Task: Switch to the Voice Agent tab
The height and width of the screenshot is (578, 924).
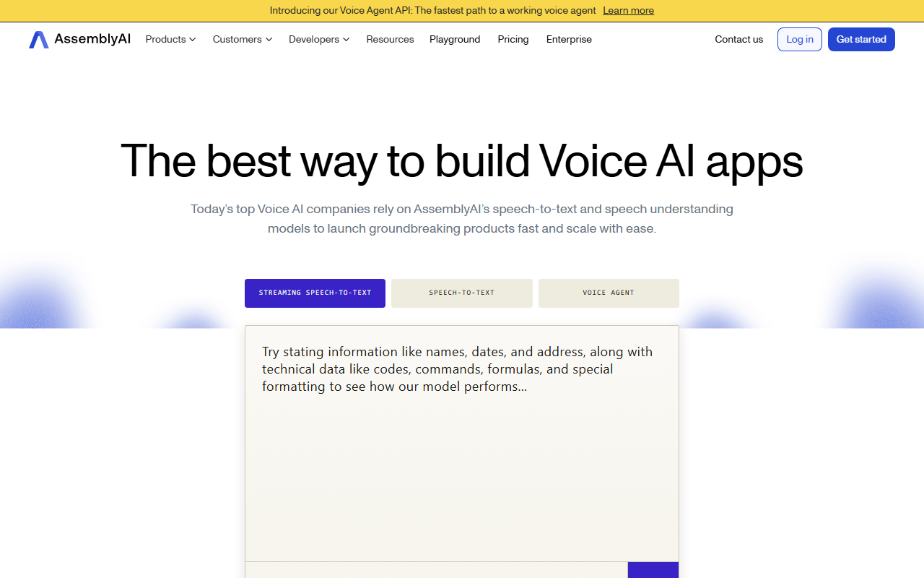Action: (609, 293)
